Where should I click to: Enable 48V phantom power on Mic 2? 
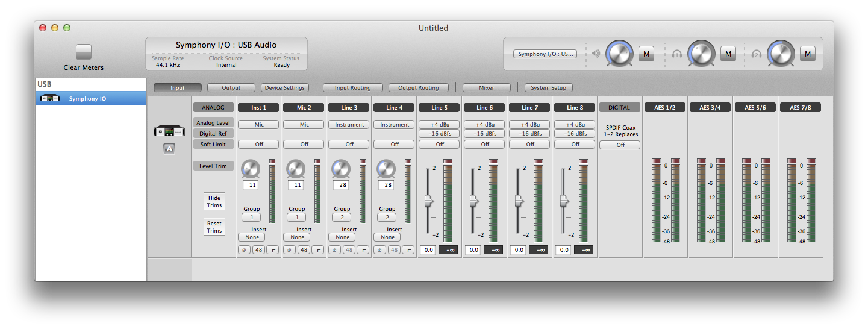(304, 249)
